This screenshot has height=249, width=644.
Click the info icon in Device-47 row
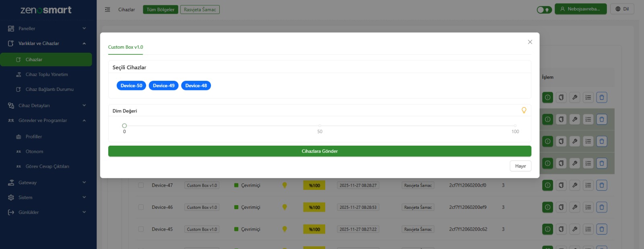pos(547,185)
